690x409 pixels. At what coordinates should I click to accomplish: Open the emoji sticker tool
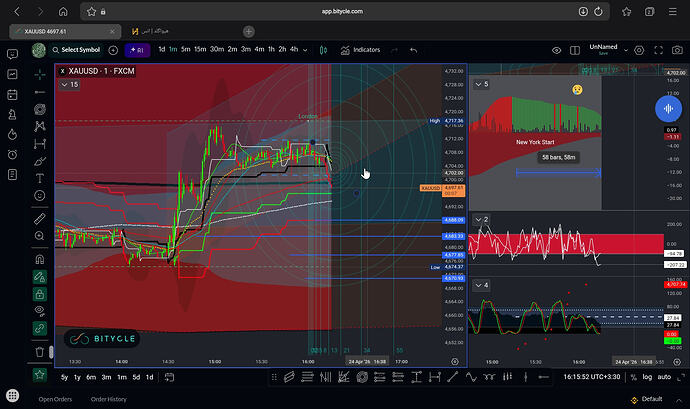[40, 195]
